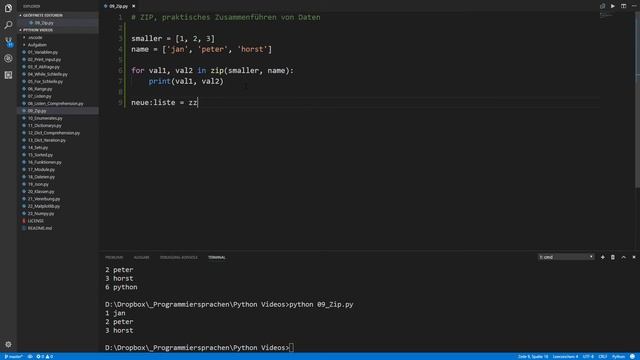Switch to the Probleme panel tab

[x=114, y=257]
